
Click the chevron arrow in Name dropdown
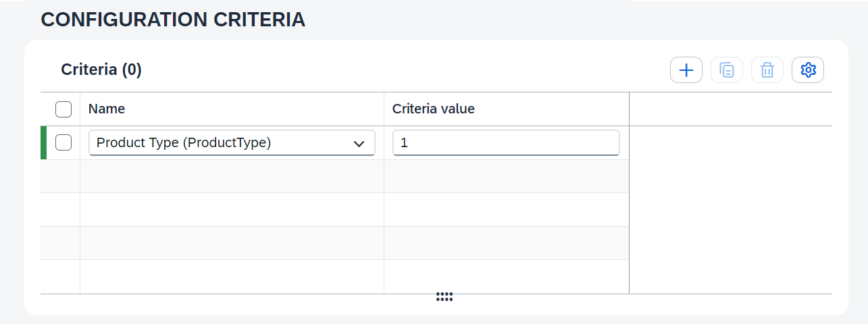[359, 143]
